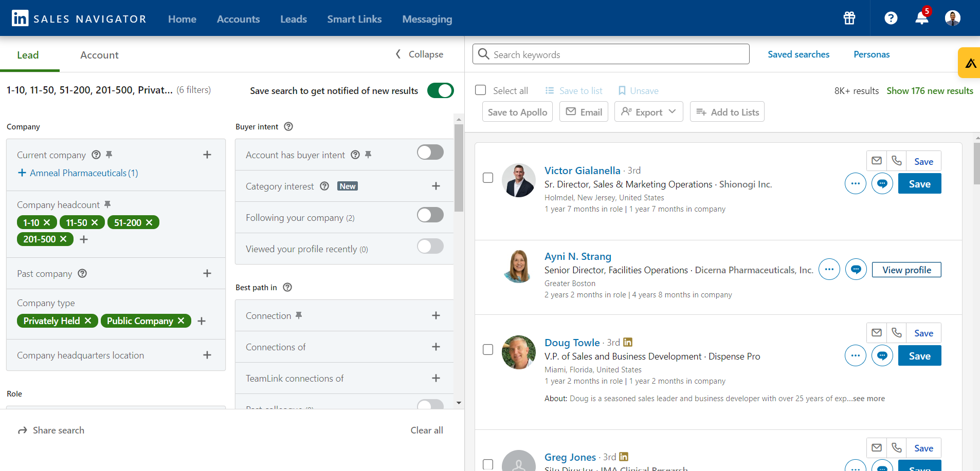980x471 pixels.
Task: Open Smart Links in the navigation bar
Action: coord(354,19)
